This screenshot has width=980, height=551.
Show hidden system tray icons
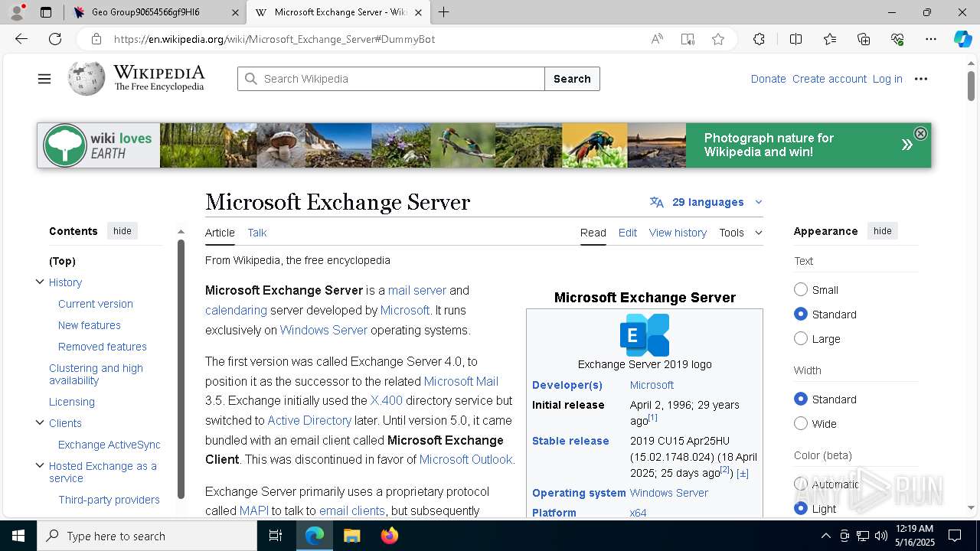point(825,536)
